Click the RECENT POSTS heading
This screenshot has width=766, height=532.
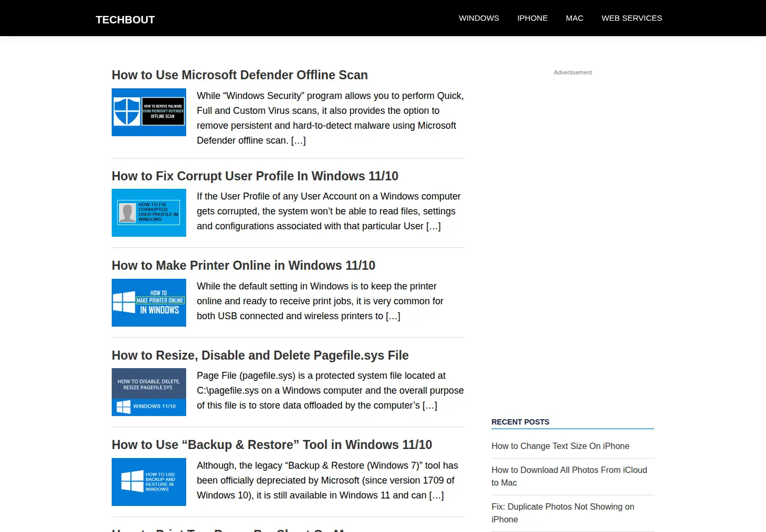[x=520, y=422]
